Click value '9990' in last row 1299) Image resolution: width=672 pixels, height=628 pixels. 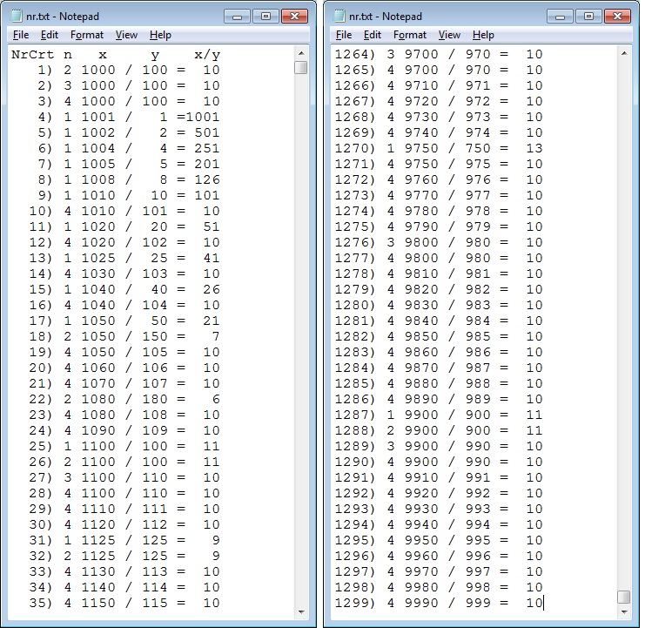(x=421, y=603)
